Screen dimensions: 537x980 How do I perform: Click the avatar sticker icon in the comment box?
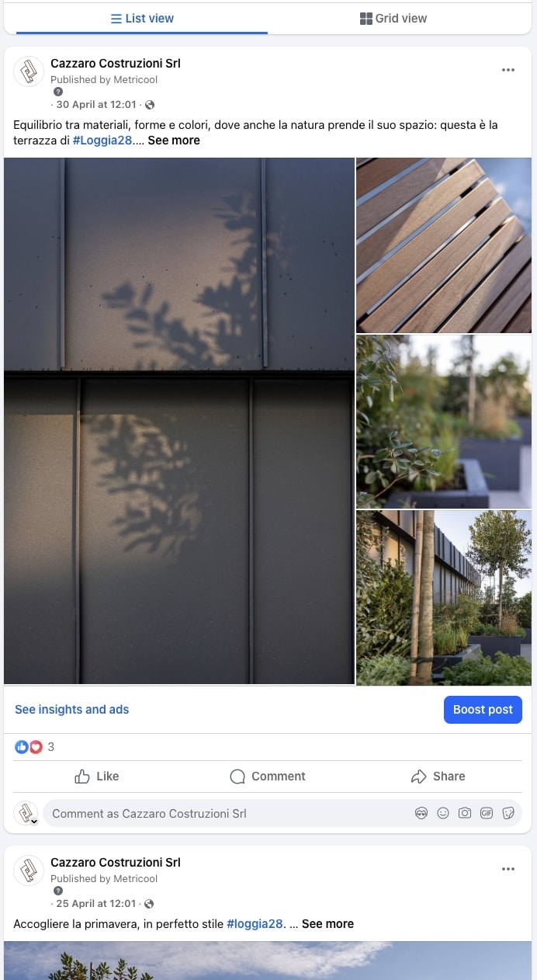click(x=421, y=813)
